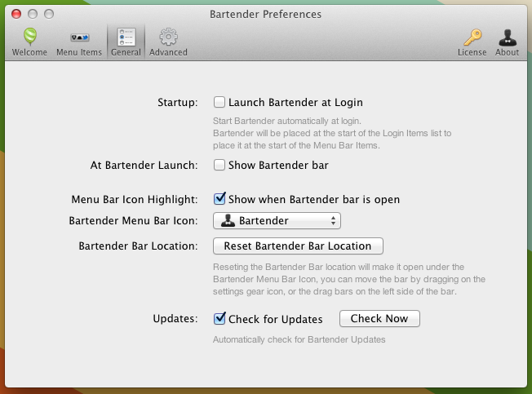The width and height of the screenshot is (532, 394).
Task: Uncheck Show when Bartender bar is open
Action: pos(219,199)
